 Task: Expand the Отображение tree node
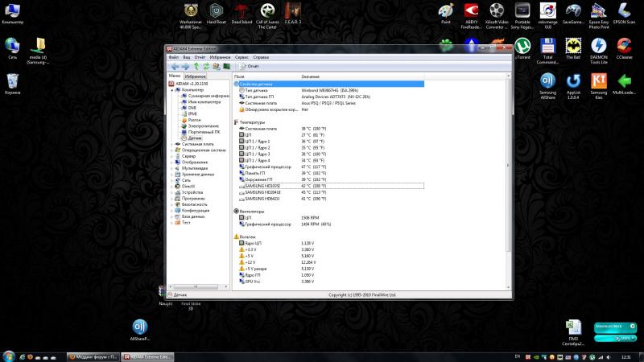172,162
